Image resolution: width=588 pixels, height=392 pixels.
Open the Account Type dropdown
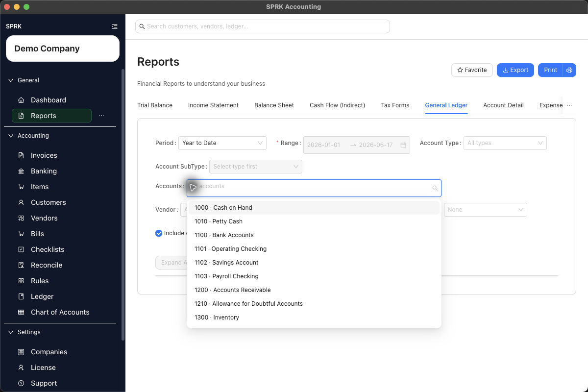click(505, 143)
